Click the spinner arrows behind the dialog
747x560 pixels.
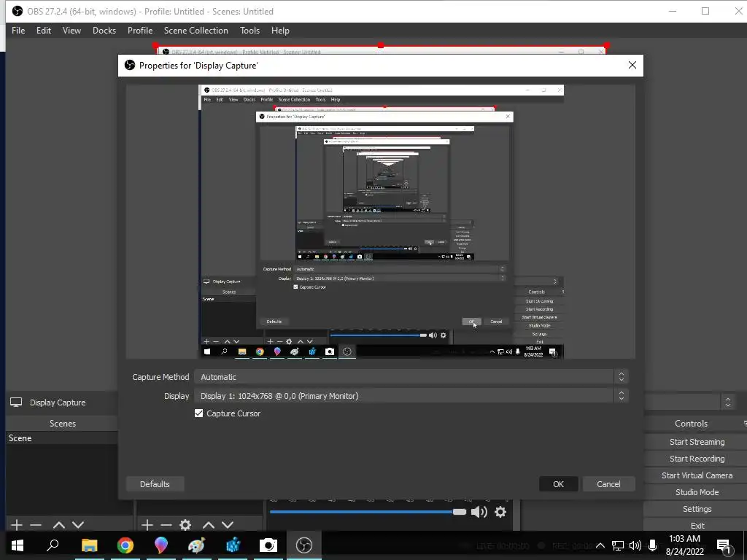tap(727, 402)
